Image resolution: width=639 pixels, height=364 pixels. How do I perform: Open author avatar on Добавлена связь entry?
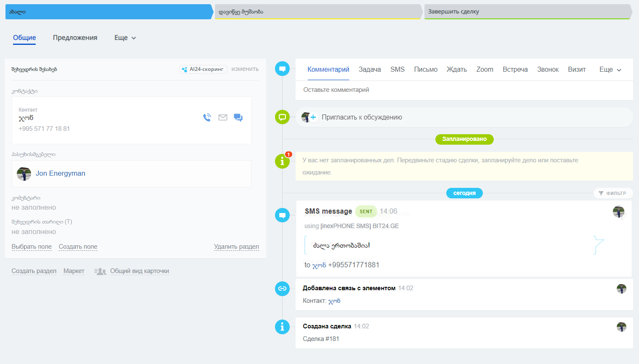click(x=621, y=289)
